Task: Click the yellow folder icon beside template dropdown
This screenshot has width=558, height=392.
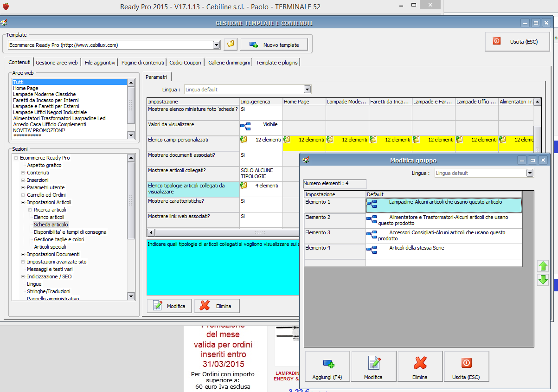Action: (x=231, y=45)
